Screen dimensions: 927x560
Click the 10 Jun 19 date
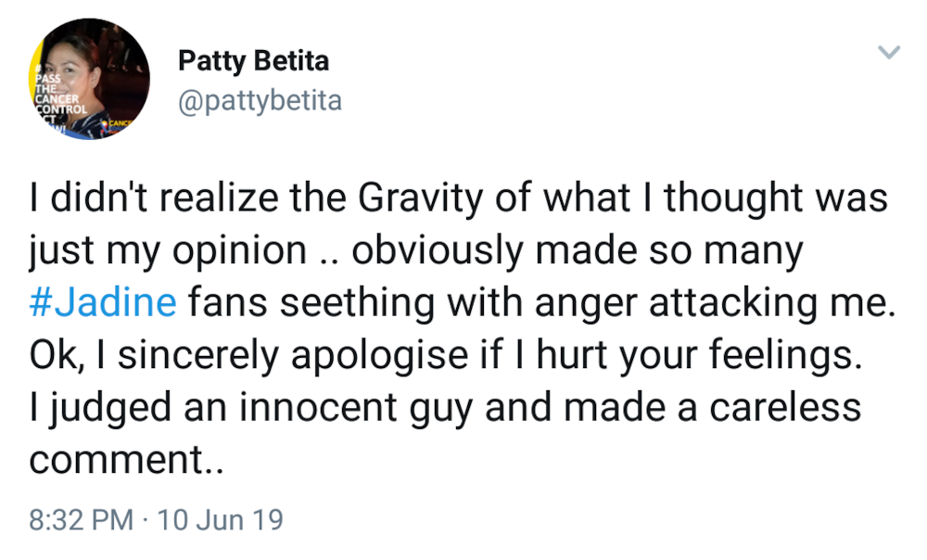(x=221, y=520)
